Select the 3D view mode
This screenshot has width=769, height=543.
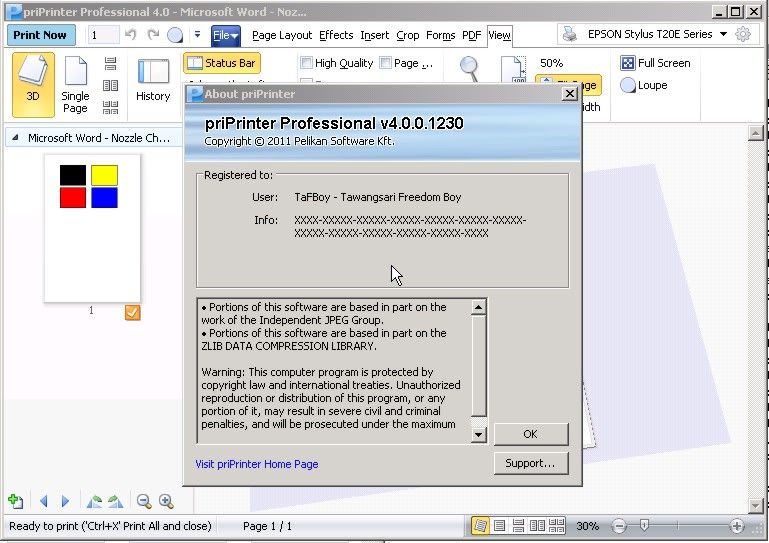pyautogui.click(x=33, y=85)
